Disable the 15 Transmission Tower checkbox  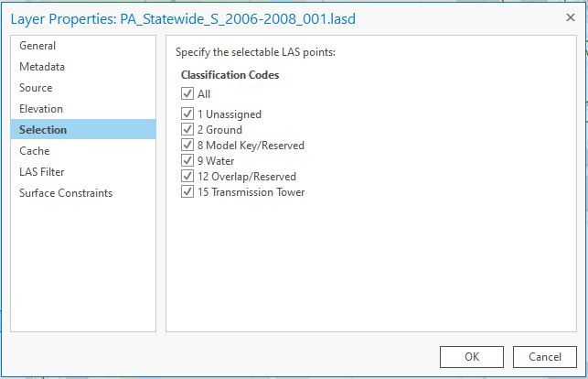click(x=187, y=192)
